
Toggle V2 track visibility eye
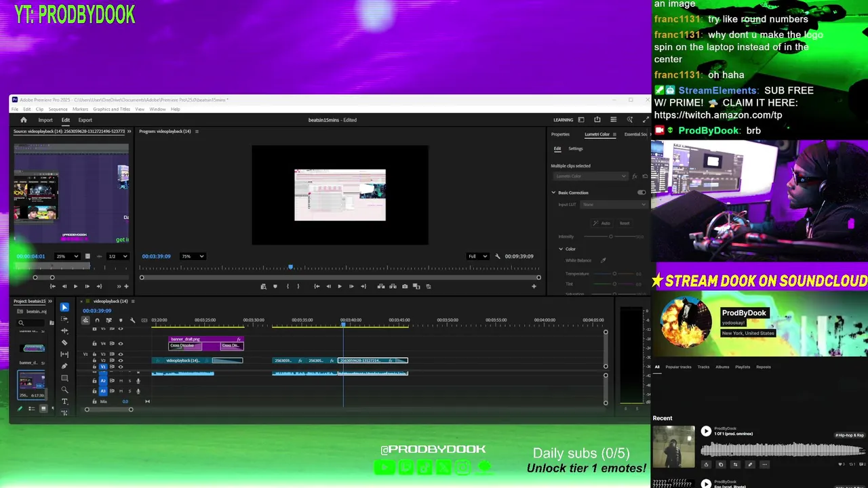(x=121, y=361)
